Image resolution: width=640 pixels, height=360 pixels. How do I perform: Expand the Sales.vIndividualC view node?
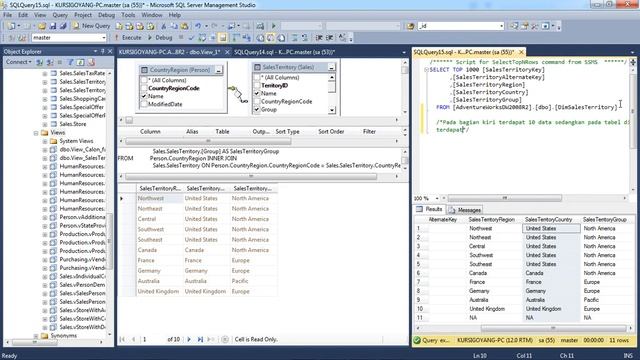click(44, 276)
